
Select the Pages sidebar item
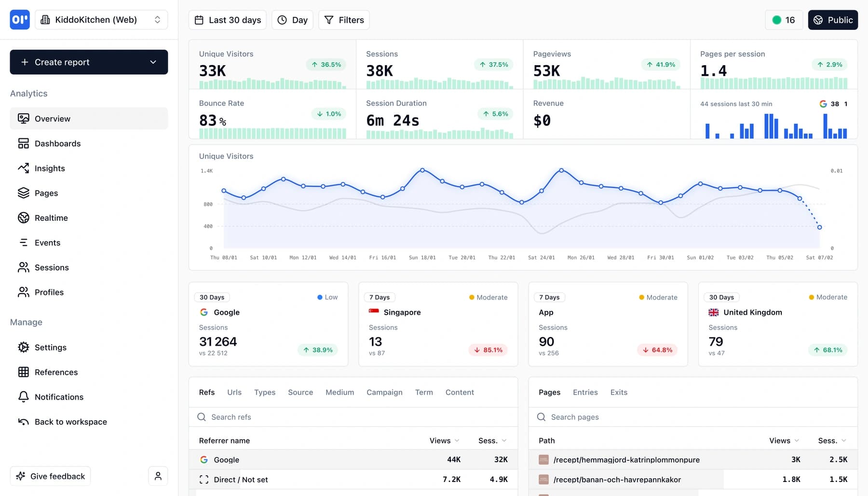(x=46, y=193)
